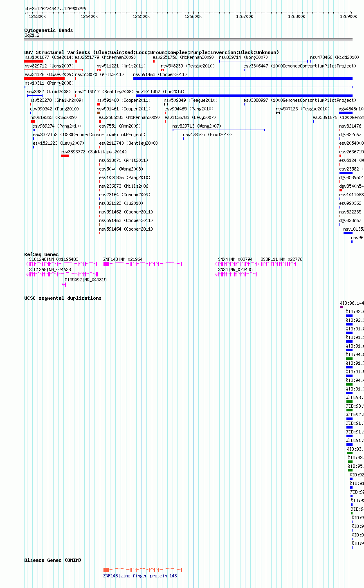
Task: Select variant esv2551779 (McKernan2009)
Action: 105,57
